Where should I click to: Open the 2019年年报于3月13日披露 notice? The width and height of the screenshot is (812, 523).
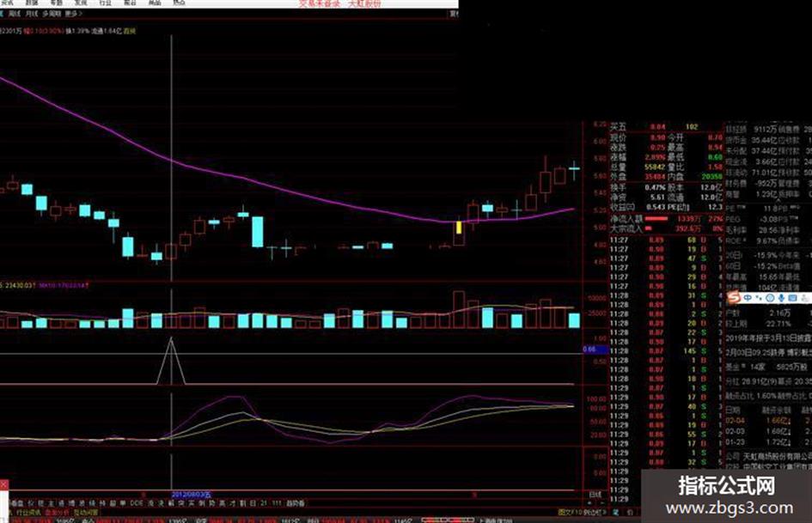768,338
